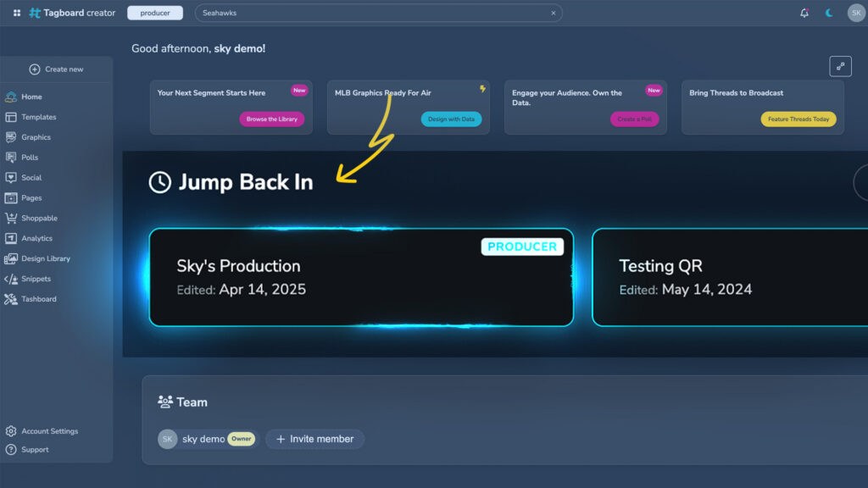
Task: Click the Tashboard sidebar icon
Action: 10,299
